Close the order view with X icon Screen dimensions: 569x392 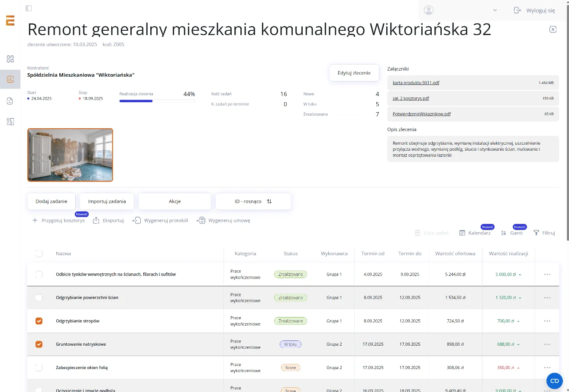(553, 29)
